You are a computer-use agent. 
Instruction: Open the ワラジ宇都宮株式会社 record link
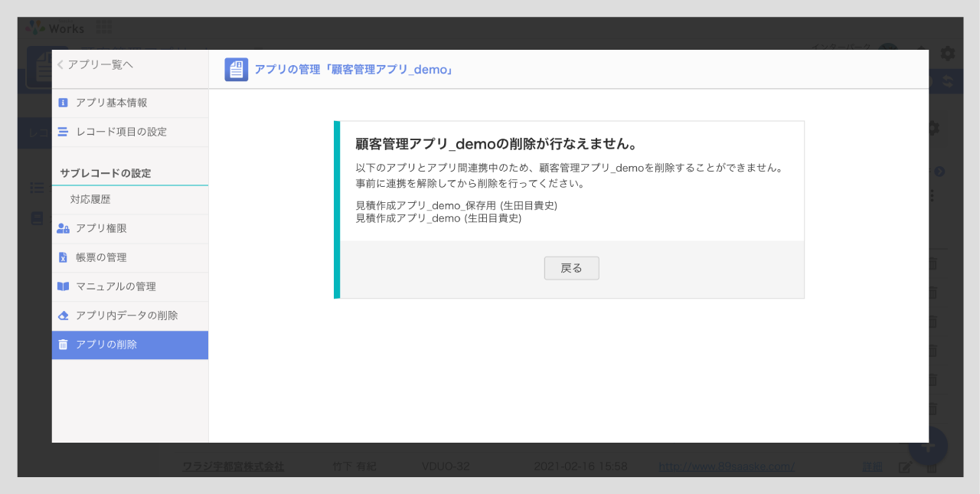(233, 466)
